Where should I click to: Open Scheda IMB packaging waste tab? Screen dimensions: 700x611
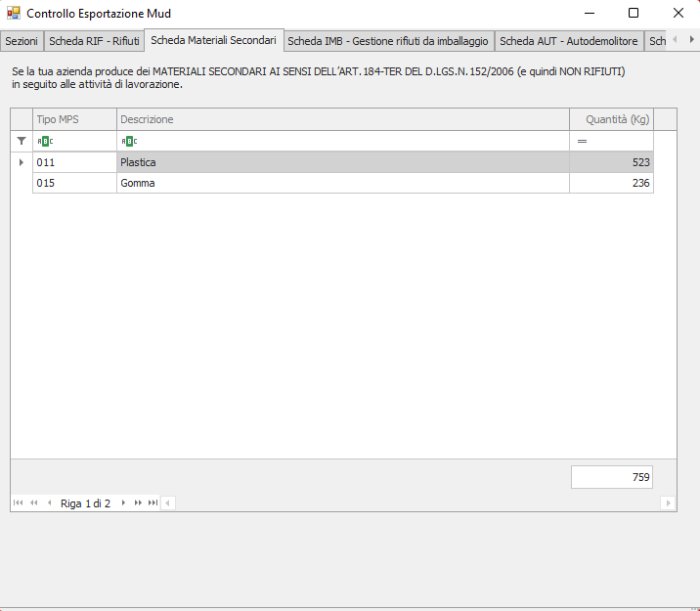[x=388, y=41]
